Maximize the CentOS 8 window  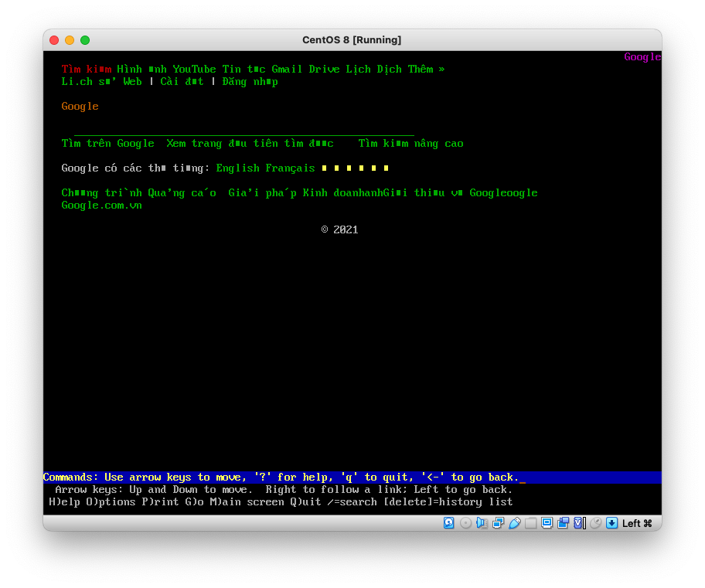click(x=85, y=40)
